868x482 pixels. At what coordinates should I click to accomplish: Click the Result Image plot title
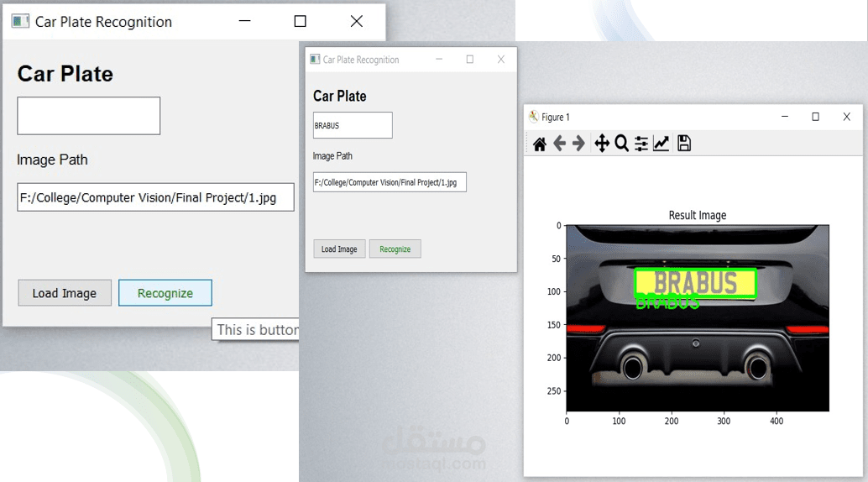698,215
